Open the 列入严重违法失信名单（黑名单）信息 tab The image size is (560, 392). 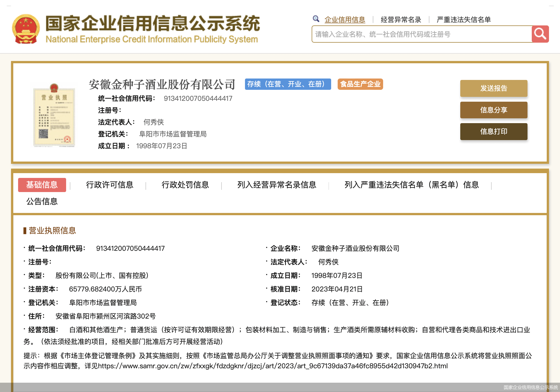411,185
